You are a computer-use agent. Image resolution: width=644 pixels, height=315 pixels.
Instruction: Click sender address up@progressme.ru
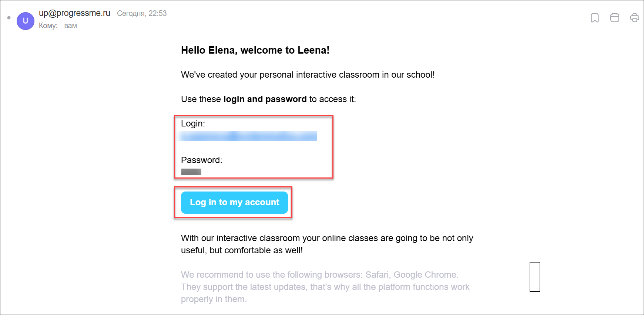[74, 13]
